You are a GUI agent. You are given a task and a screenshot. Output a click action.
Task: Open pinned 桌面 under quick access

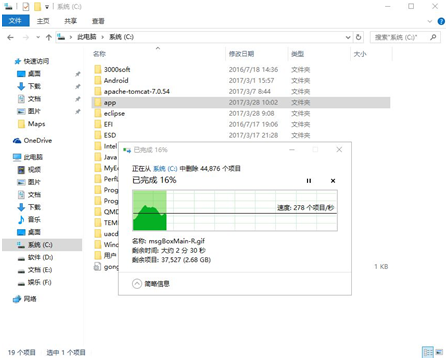(34, 74)
